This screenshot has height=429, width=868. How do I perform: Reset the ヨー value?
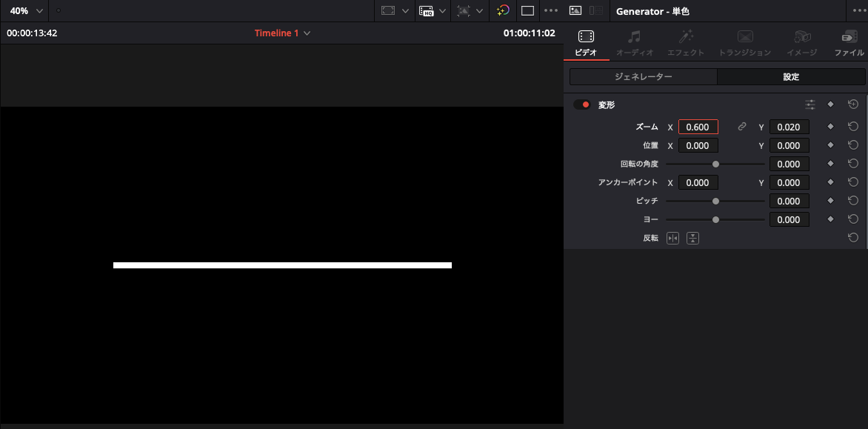[x=853, y=219]
